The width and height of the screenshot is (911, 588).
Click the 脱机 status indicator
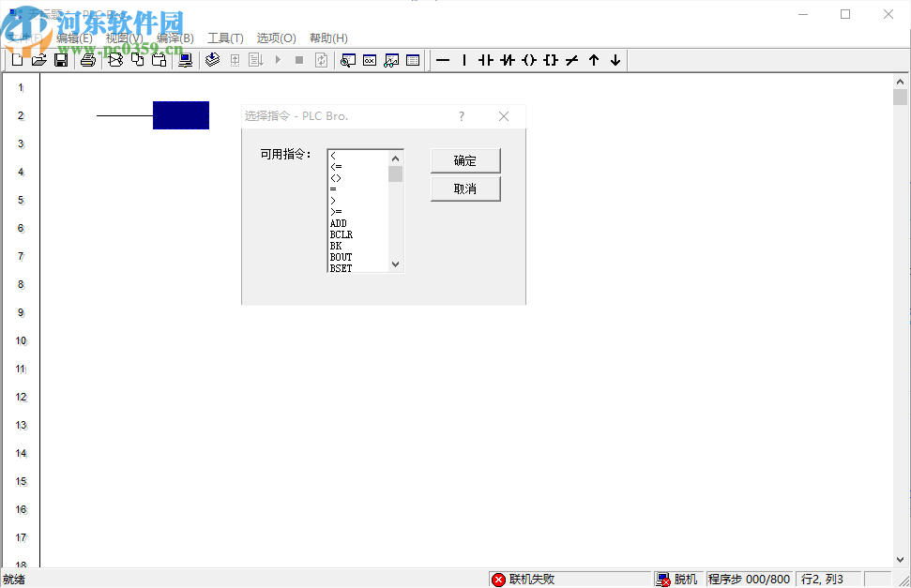pos(679,579)
